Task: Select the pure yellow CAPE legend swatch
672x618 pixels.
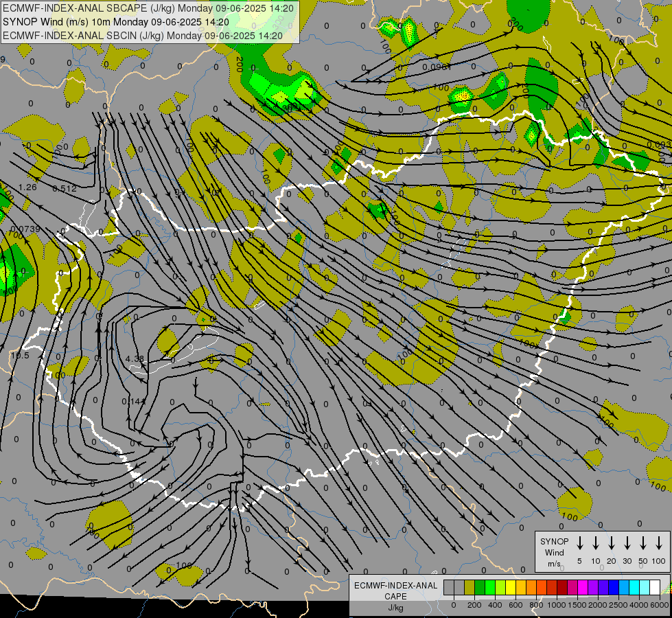Action: click(x=511, y=587)
